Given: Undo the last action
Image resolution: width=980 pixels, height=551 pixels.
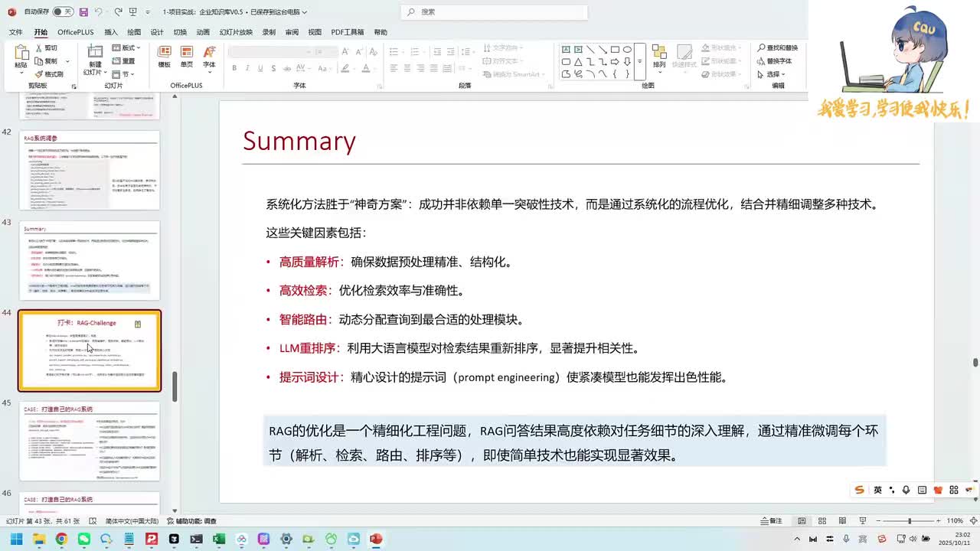Looking at the screenshot, I should point(99,12).
